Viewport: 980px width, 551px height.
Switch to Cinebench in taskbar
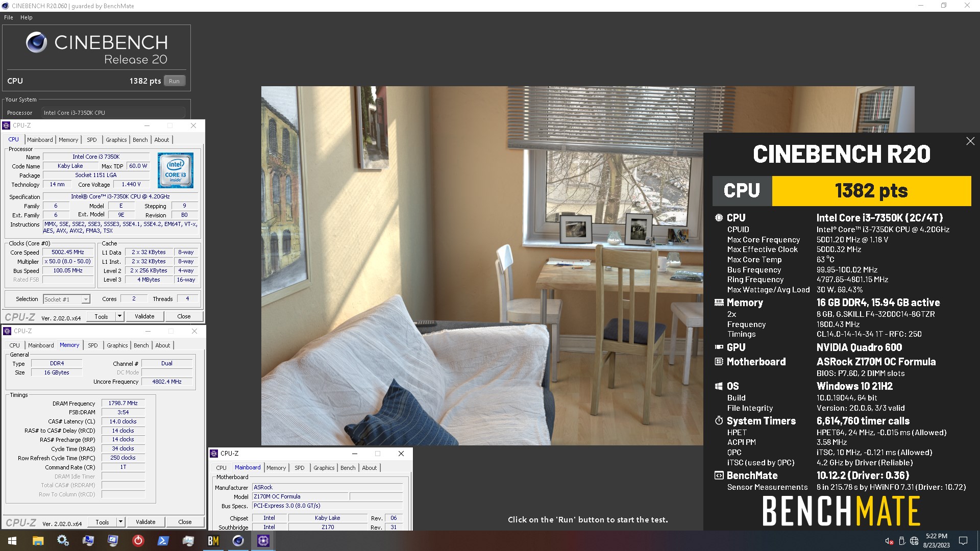click(x=238, y=541)
